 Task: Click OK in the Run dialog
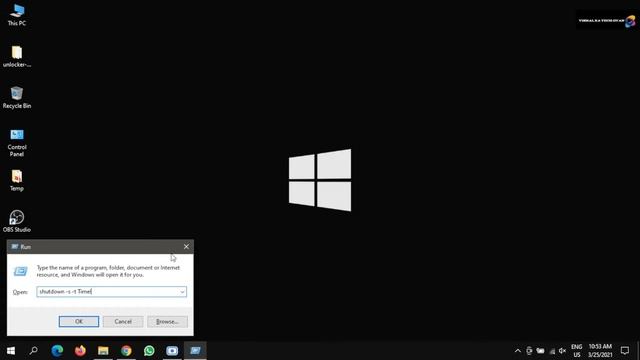point(79,322)
